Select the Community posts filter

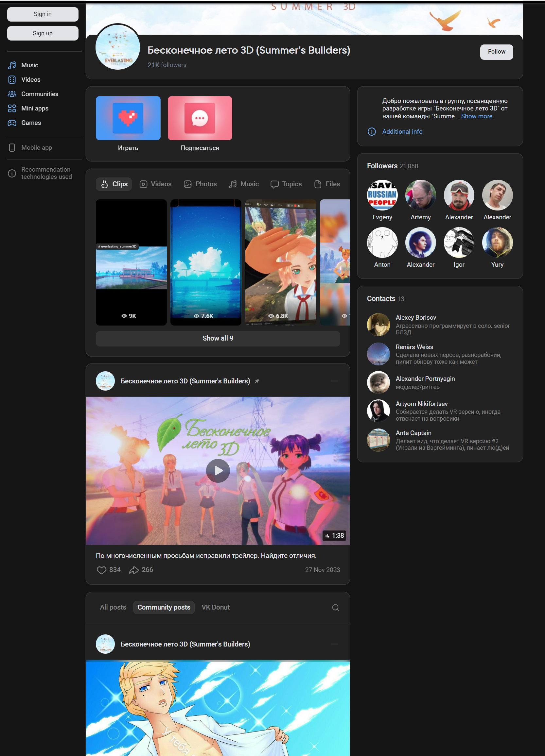pos(164,607)
